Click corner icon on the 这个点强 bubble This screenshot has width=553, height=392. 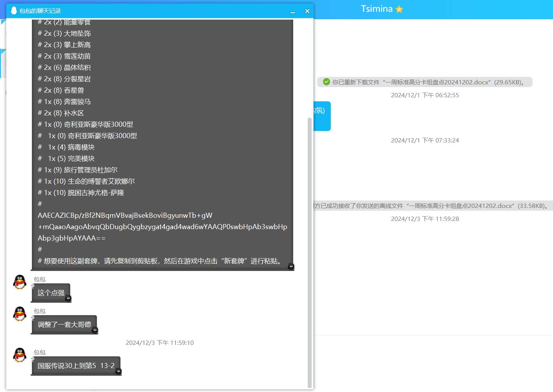coord(68,299)
